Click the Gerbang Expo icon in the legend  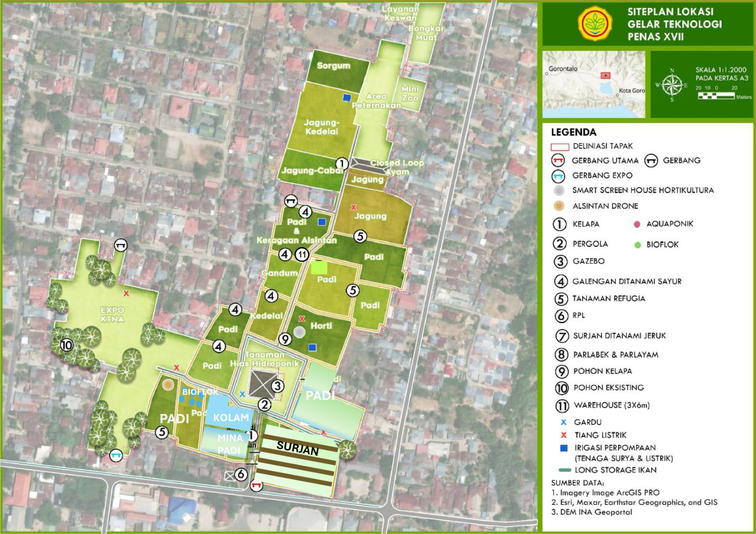(x=559, y=176)
